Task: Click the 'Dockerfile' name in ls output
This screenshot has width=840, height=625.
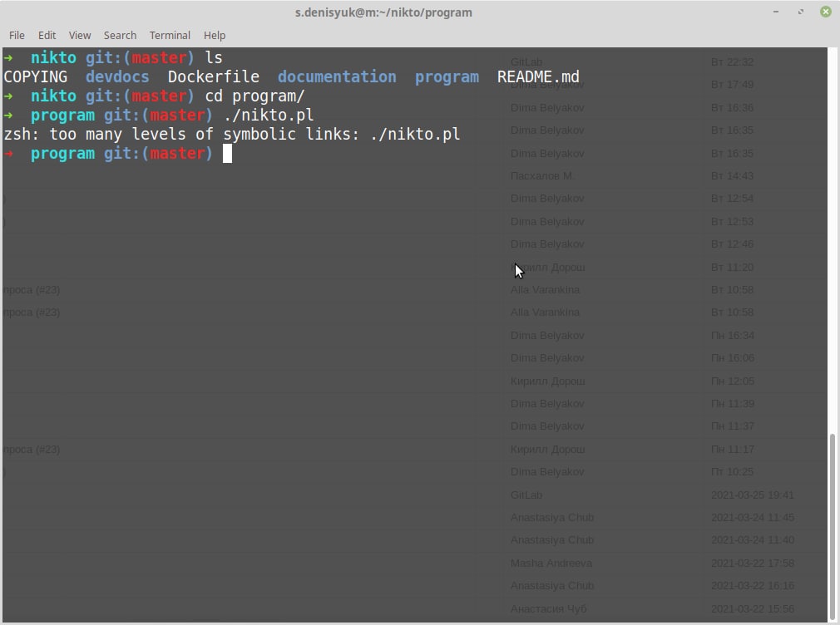Action: 213,76
